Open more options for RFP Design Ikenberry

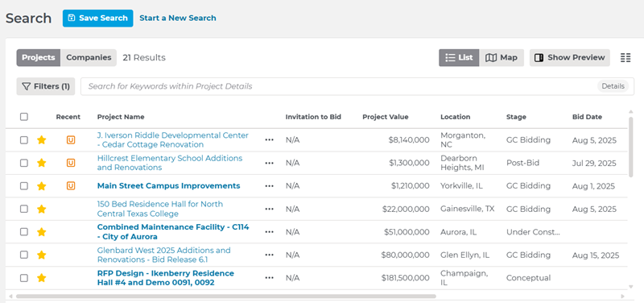pos(269,278)
